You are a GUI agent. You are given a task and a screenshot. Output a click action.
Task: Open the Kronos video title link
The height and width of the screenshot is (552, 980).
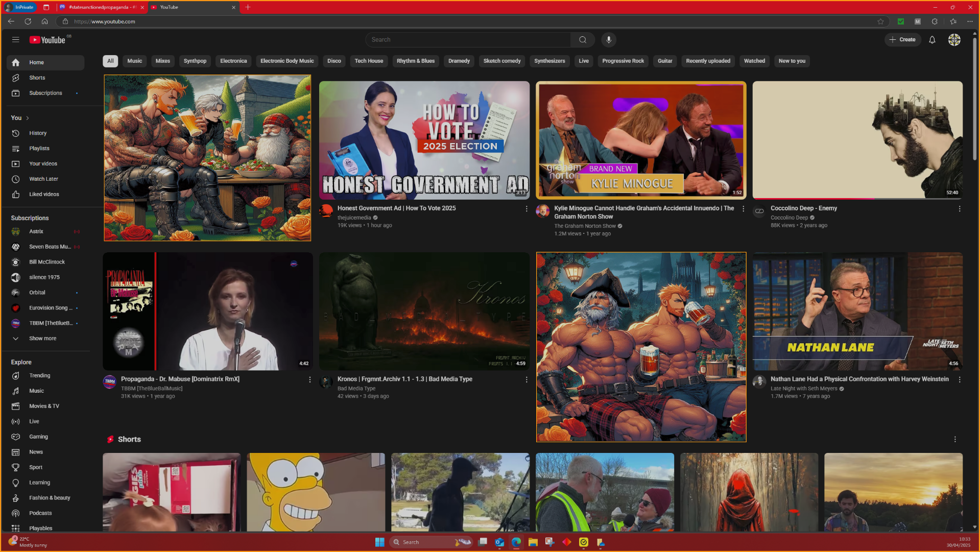(404, 379)
